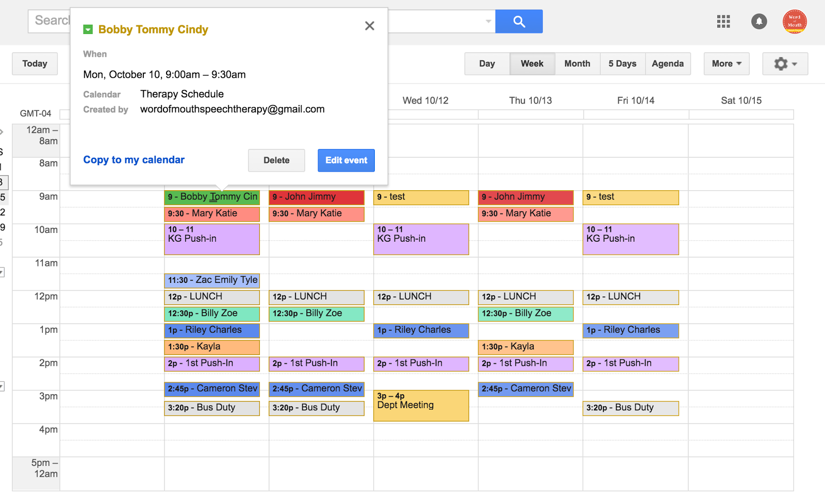
Task: Click the Copy to my calendar link
Action: [x=134, y=160]
